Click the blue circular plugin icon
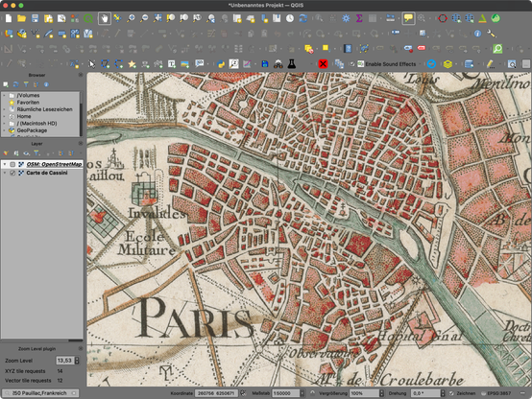This screenshot has height=399, width=532. (x=431, y=63)
